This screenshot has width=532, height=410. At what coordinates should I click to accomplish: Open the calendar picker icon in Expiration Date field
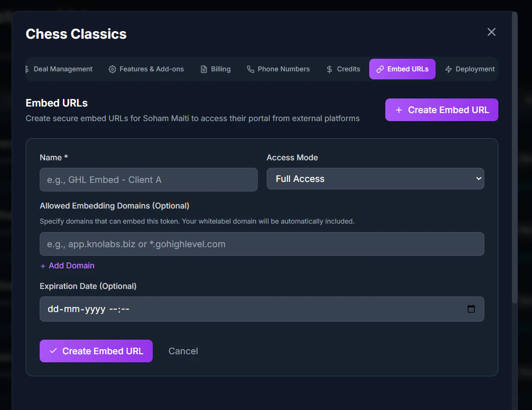(x=471, y=309)
